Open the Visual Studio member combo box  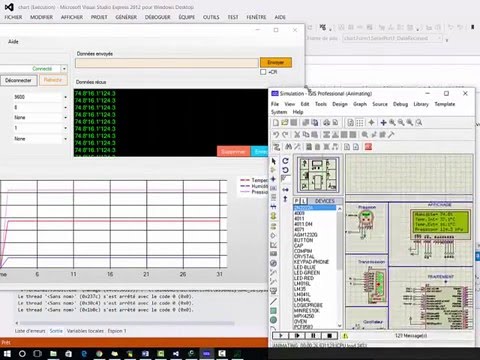(393, 38)
